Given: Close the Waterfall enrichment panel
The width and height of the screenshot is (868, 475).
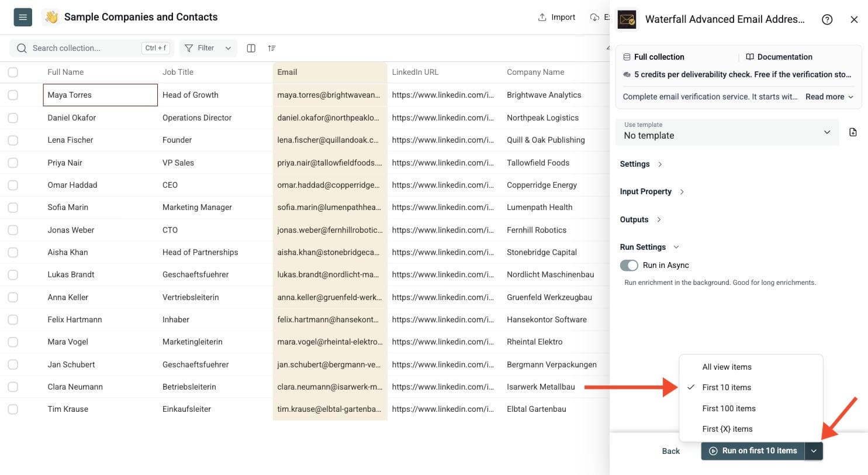Looking at the screenshot, I should (854, 19).
